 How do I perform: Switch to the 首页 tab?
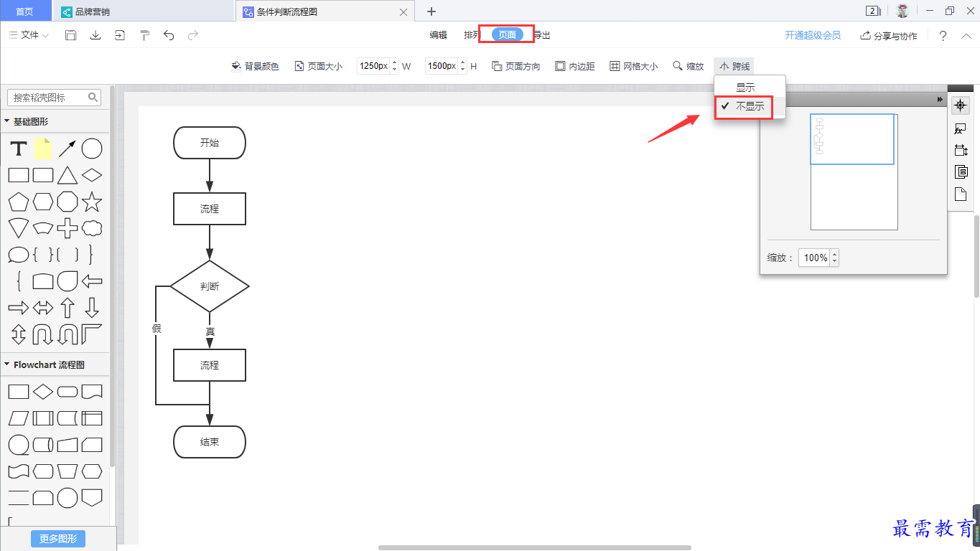(x=25, y=11)
